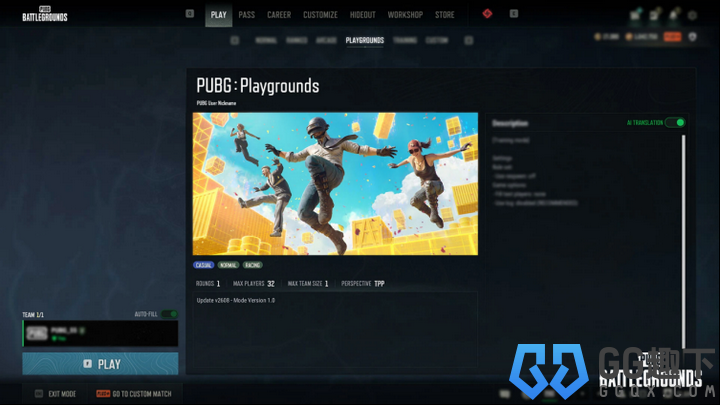
Task: Toggle the Auto-Fill switch
Action: (169, 314)
